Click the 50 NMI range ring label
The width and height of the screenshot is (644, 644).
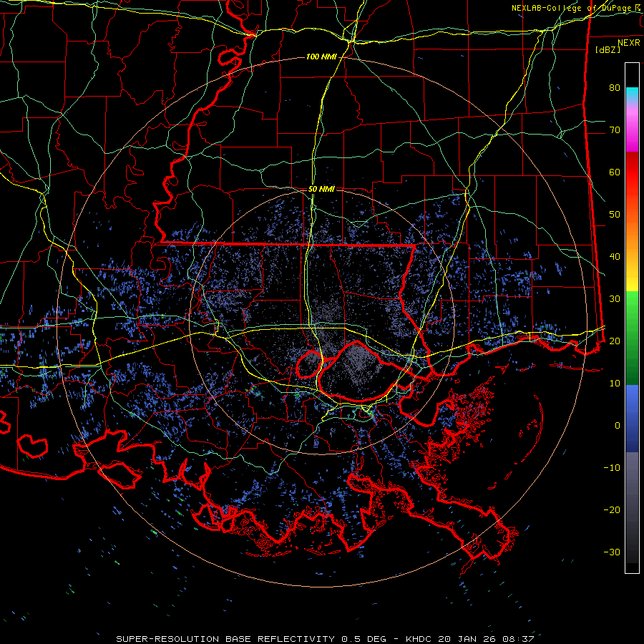[321, 190]
